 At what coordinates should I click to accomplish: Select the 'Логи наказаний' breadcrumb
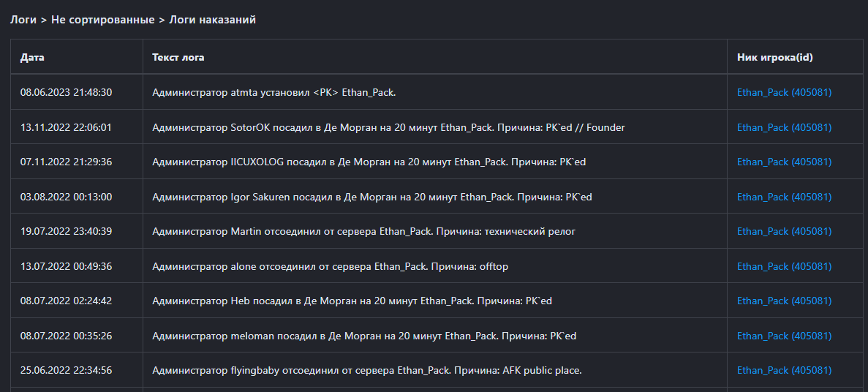point(212,20)
